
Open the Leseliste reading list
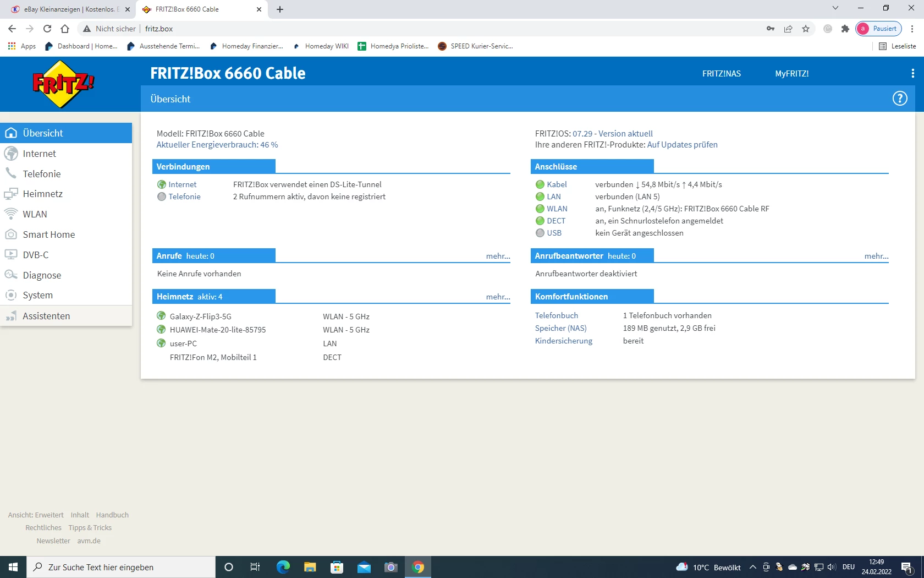click(898, 46)
